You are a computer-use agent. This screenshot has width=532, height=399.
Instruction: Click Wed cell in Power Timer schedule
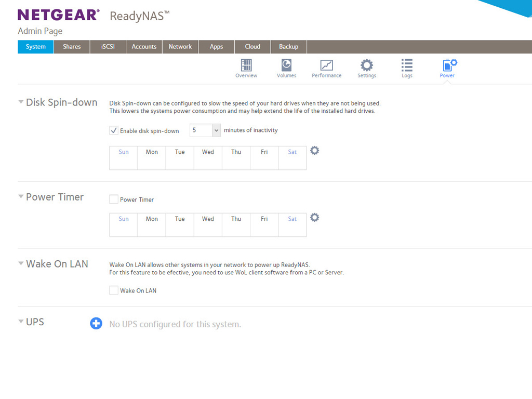click(x=208, y=224)
